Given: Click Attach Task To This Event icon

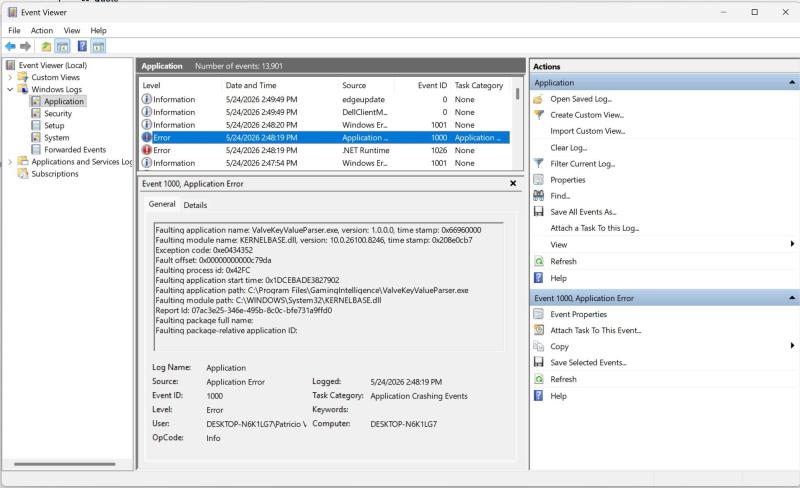Looking at the screenshot, I should pos(538,330).
